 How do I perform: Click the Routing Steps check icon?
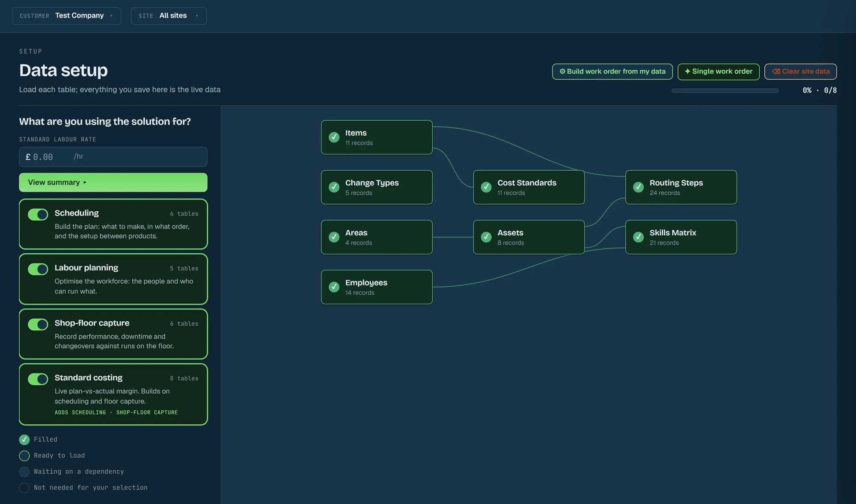[x=638, y=187]
